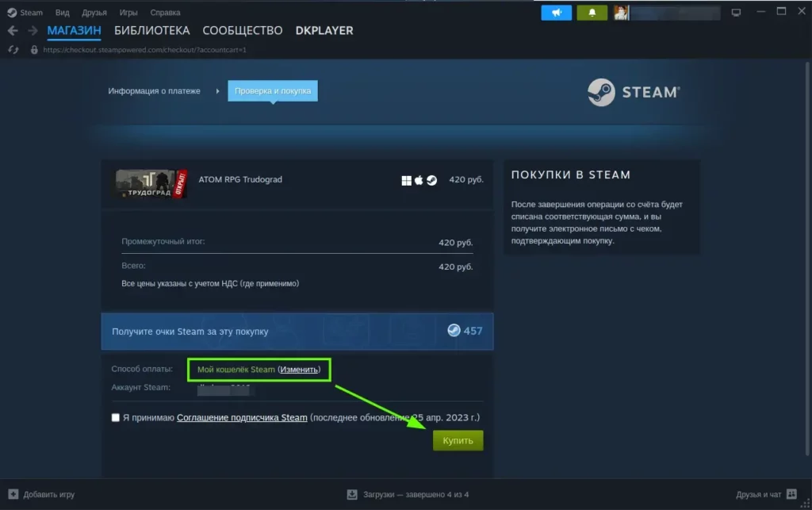This screenshot has width=812, height=510.
Task: Switch to the МАГАЗИН tab
Action: (74, 31)
